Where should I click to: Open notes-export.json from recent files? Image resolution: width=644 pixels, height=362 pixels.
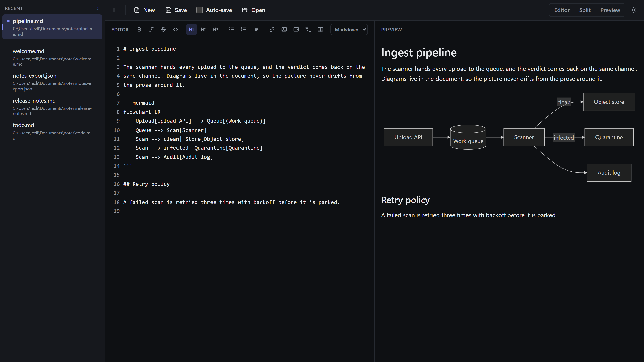coord(52,82)
